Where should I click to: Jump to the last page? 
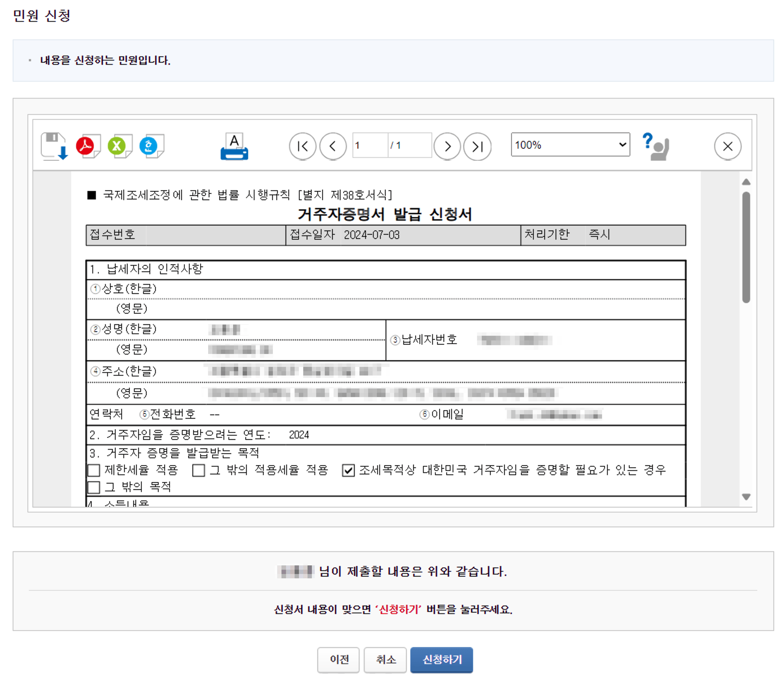(477, 146)
